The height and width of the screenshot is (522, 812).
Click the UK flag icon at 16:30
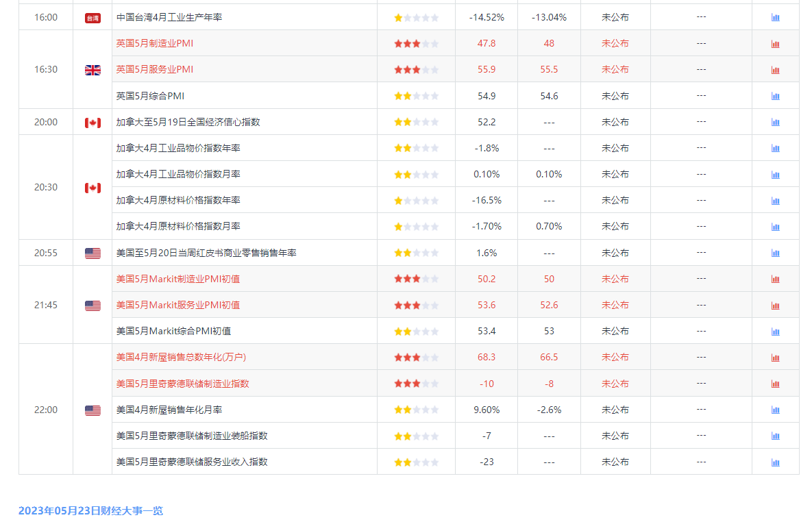pos(93,70)
